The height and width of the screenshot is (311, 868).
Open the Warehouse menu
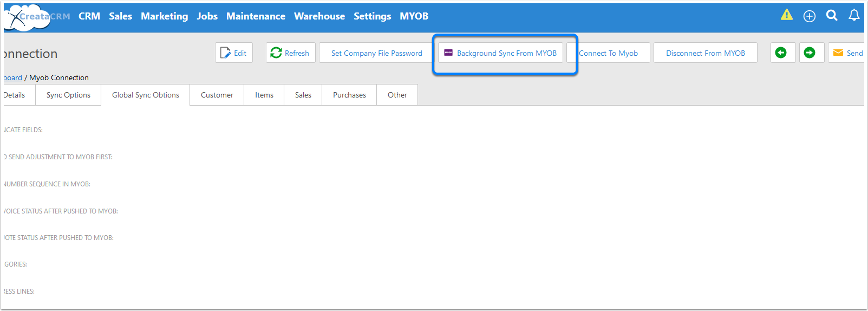(x=319, y=16)
